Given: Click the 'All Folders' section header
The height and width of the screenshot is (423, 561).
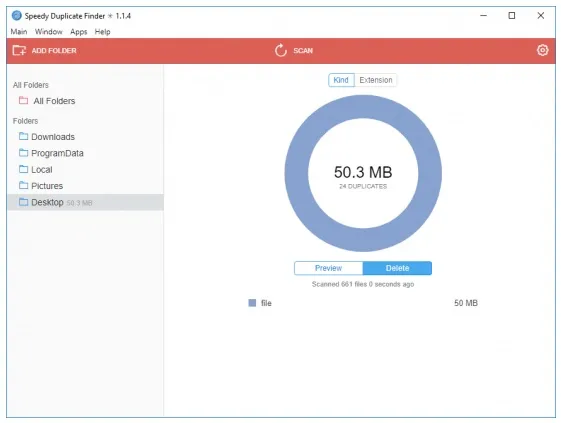Looking at the screenshot, I should coord(31,85).
